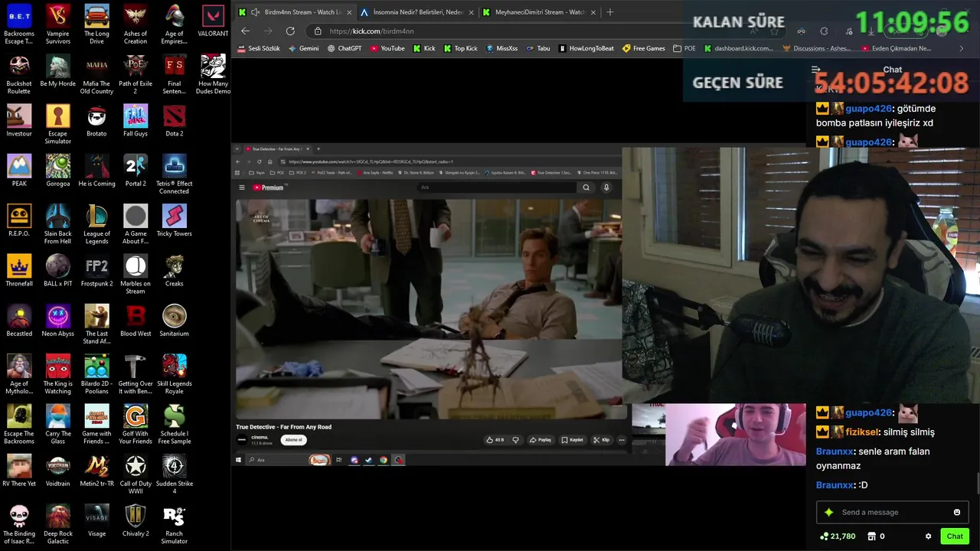
Task: Open the Top Kick bookmark
Action: [x=460, y=48]
